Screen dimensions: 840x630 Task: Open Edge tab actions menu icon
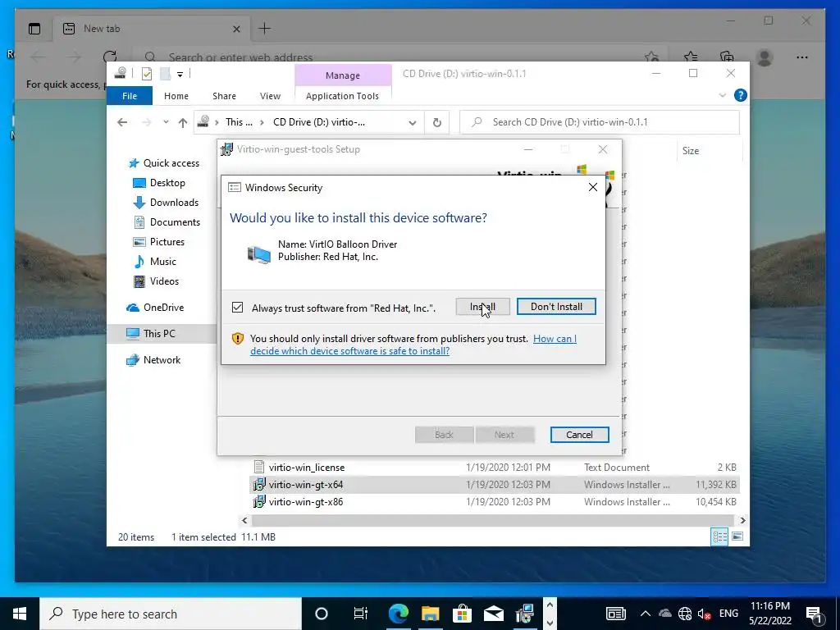coord(34,29)
